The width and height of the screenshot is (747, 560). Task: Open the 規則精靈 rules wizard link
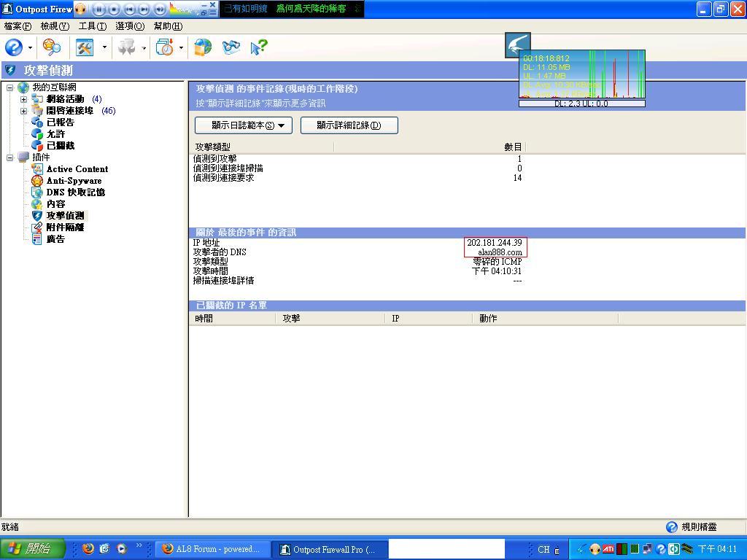[699, 526]
